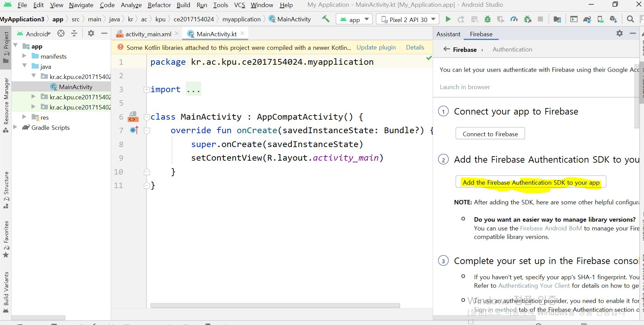Click the Apply Code Changes icon
This screenshot has width=644, height=325.
475,19
